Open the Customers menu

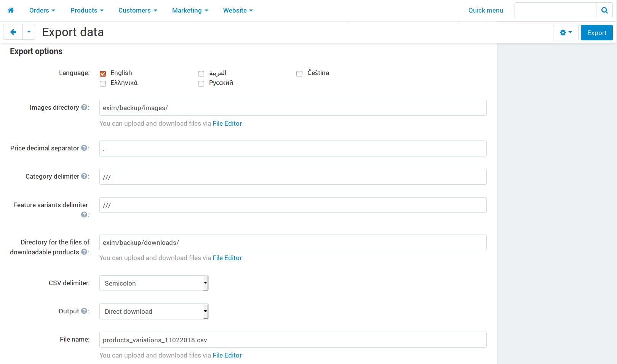coord(138,10)
